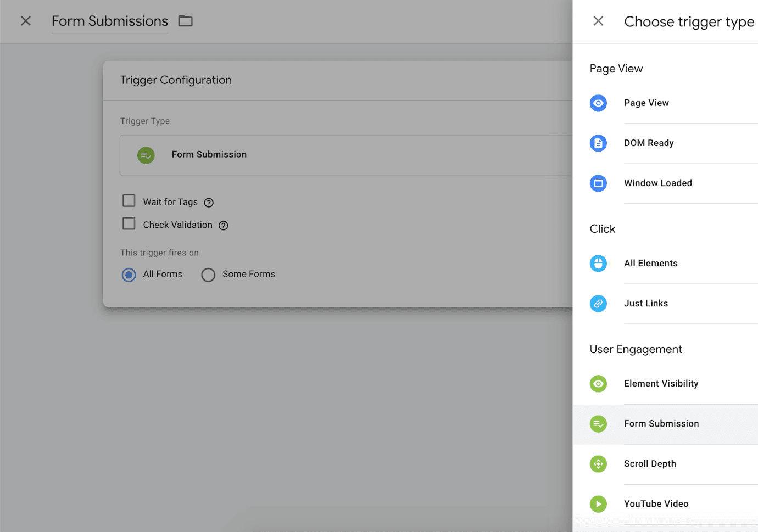Viewport: 758px width, 532px height.
Task: Enable the Check Validation checkbox
Action: point(129,224)
